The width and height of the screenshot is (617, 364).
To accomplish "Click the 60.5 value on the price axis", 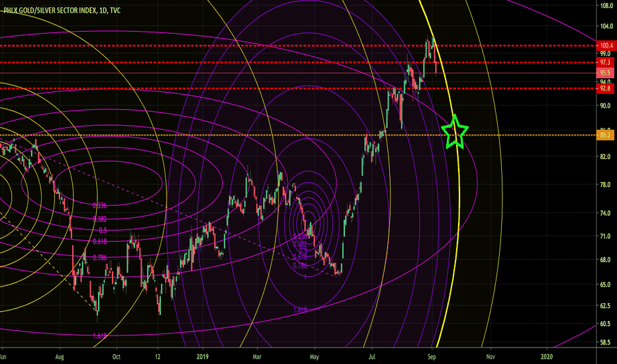I will [x=606, y=324].
